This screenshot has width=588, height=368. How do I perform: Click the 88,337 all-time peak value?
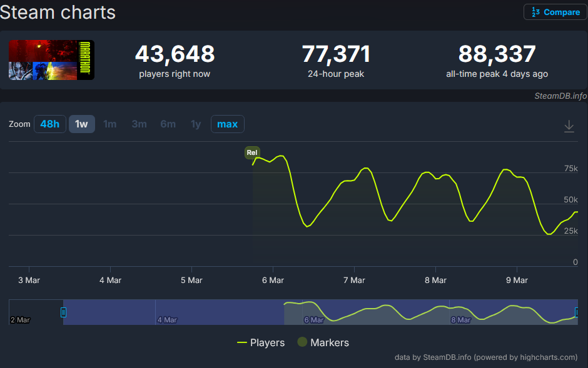(497, 54)
